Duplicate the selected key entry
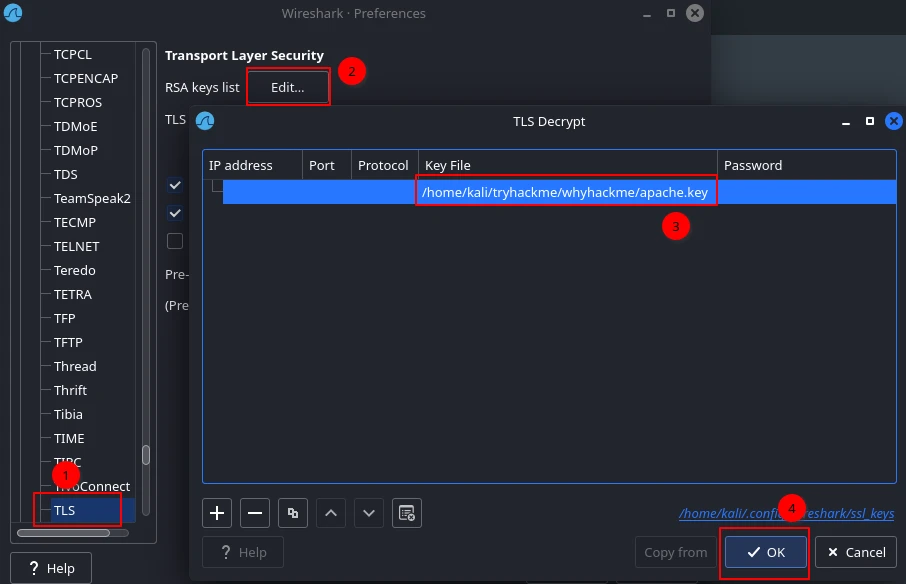The image size is (906, 584). click(x=293, y=513)
